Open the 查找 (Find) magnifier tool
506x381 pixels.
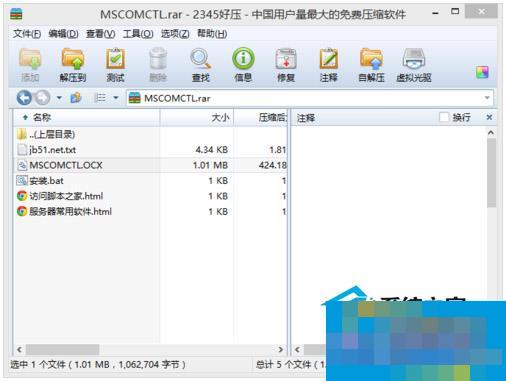coord(200,65)
